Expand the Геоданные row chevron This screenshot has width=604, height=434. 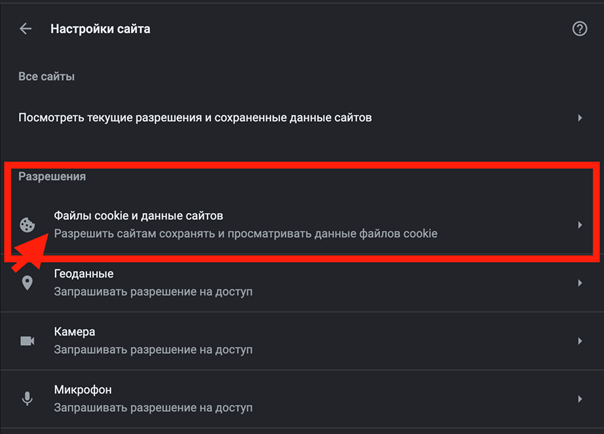point(580,283)
